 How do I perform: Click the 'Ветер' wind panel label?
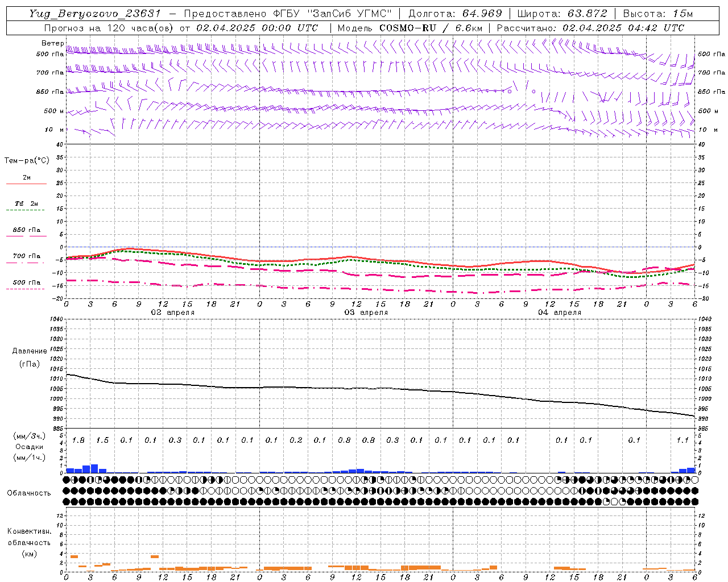click(52, 43)
